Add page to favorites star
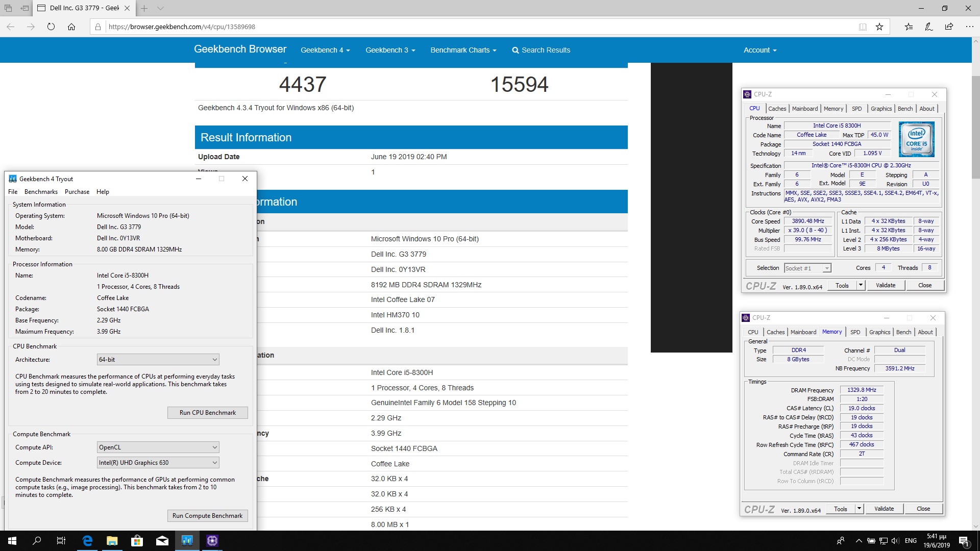Viewport: 980px width, 551px height. [x=879, y=27]
